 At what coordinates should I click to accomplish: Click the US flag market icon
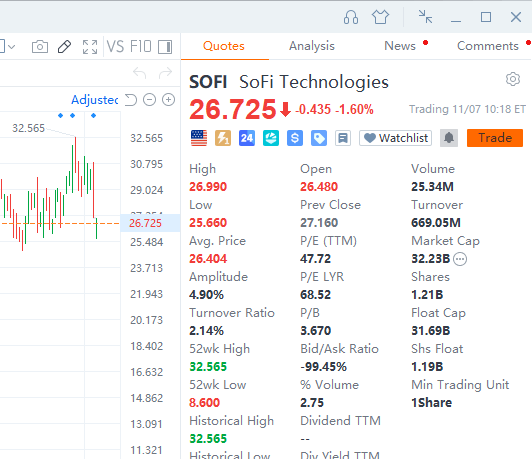[199, 138]
